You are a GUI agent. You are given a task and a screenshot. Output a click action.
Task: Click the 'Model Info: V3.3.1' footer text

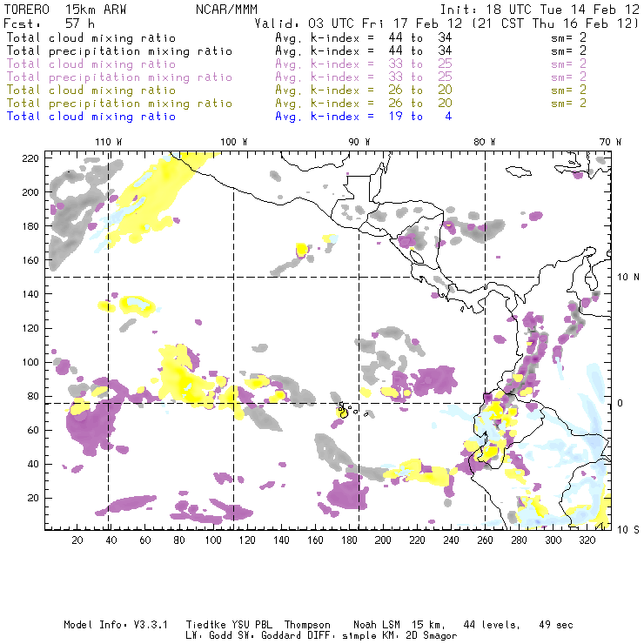116,625
